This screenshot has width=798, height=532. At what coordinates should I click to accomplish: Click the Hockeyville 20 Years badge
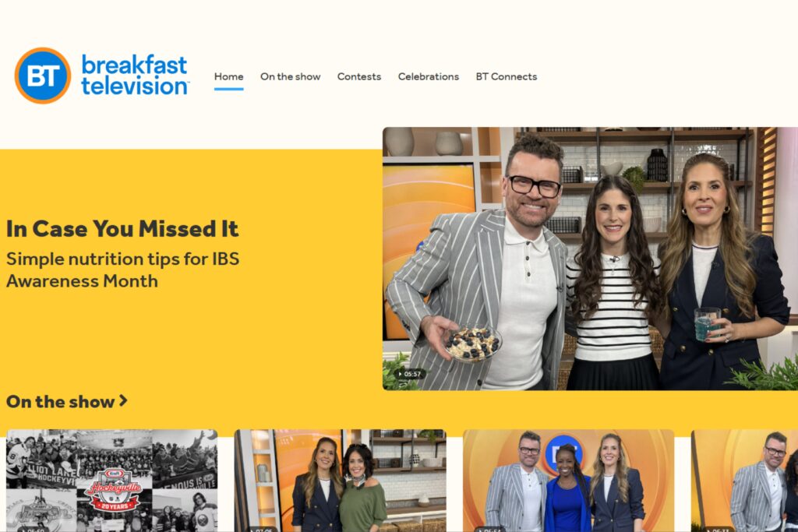tap(115, 489)
